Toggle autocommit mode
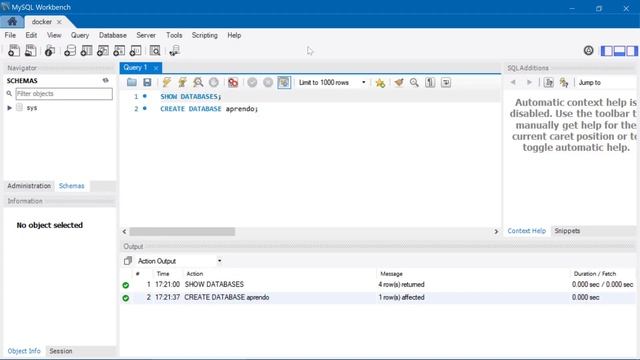640x360 pixels. pyautogui.click(x=284, y=82)
